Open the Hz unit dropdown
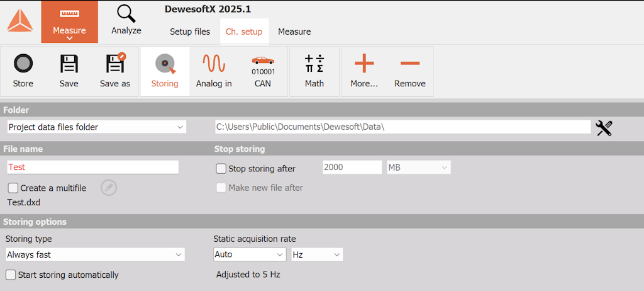The height and width of the screenshot is (291, 644). (x=317, y=254)
